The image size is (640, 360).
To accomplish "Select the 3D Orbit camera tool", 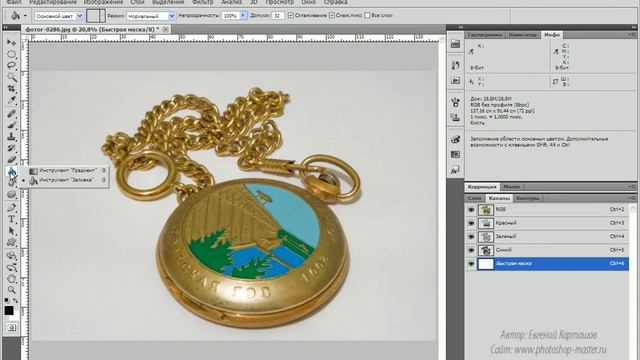I will [x=11, y=267].
